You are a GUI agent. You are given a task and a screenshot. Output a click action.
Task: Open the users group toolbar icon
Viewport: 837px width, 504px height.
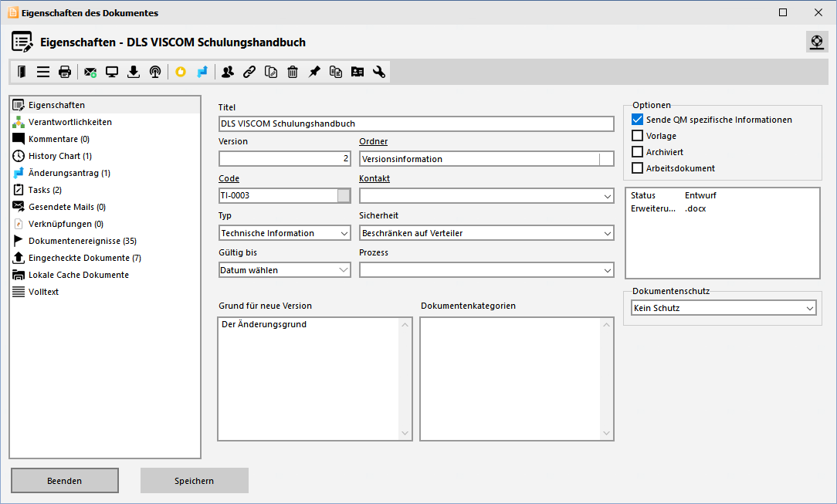pyautogui.click(x=228, y=72)
